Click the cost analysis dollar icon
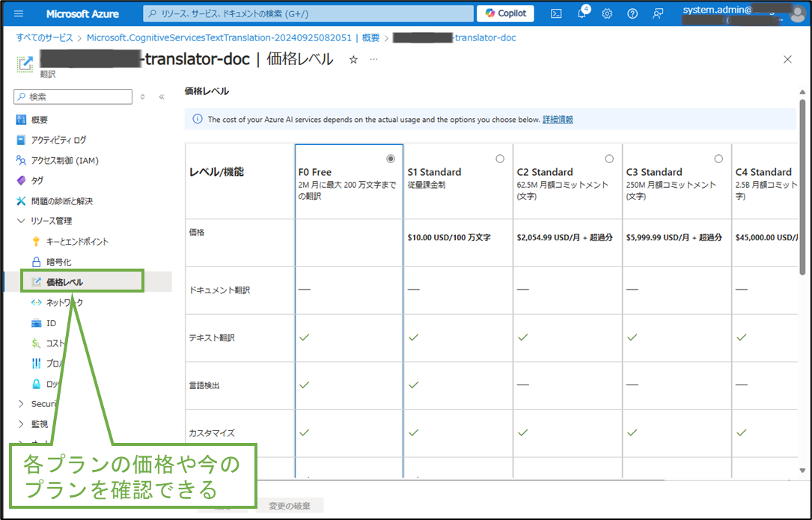Viewport: 812px width, 520px height. 36,343
